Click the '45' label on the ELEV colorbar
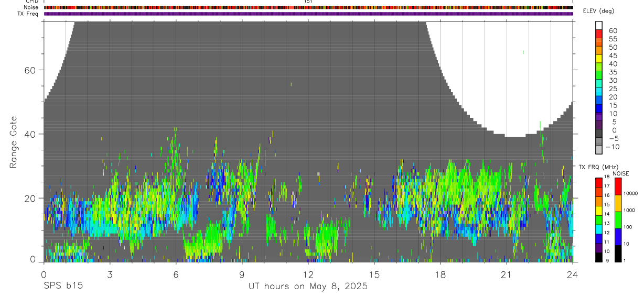 tap(613, 56)
